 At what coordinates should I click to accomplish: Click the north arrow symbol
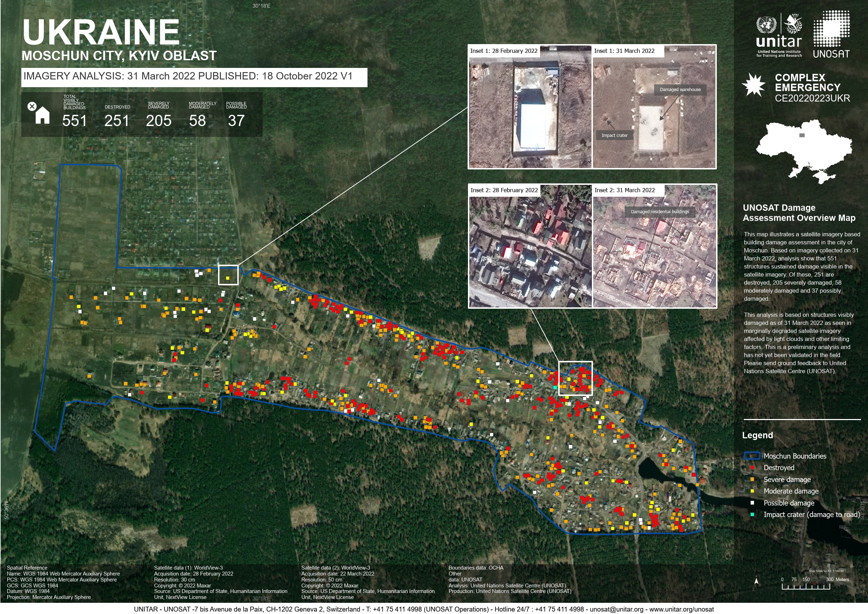756,581
